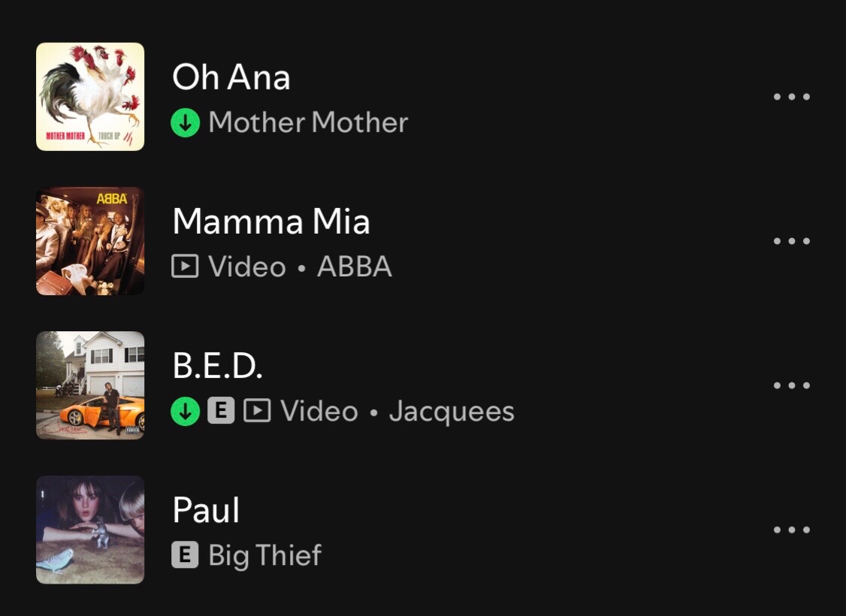Click the video icon on the Jacquees row

pos(257,411)
